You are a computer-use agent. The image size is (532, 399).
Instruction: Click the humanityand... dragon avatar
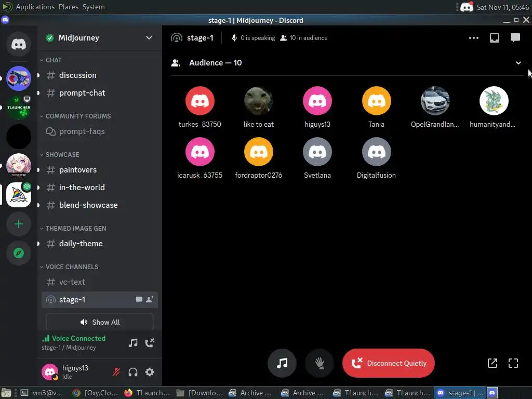click(494, 101)
